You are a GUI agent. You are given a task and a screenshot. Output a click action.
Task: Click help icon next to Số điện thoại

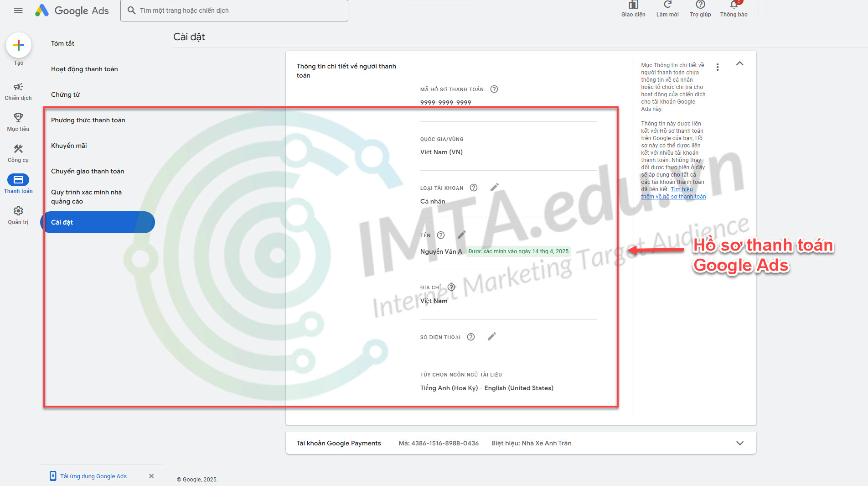pos(471,337)
